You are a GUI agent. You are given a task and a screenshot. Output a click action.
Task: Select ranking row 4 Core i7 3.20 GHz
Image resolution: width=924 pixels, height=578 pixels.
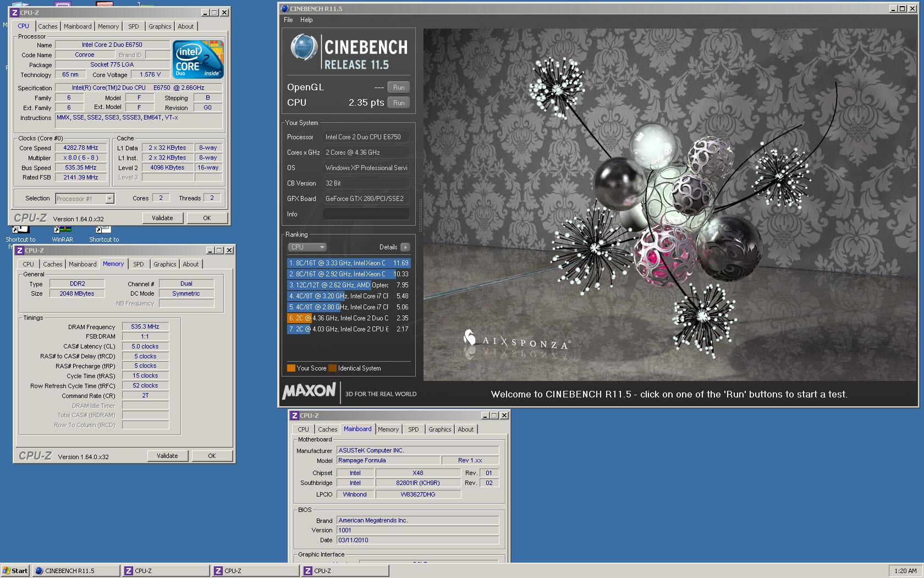(x=349, y=296)
